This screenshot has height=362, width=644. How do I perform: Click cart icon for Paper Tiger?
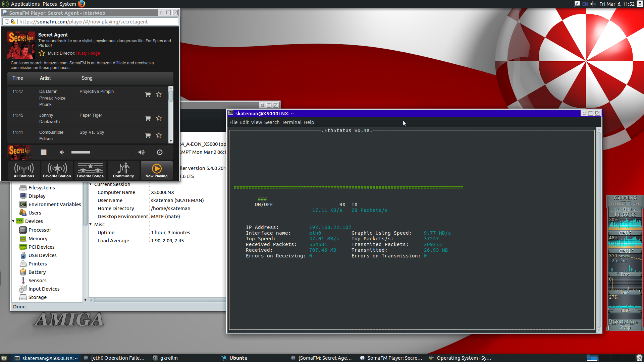(148, 118)
